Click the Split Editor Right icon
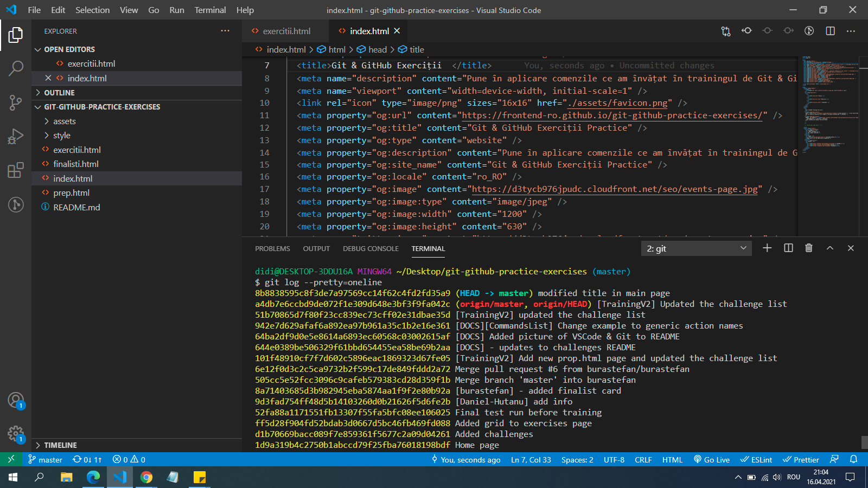 (x=830, y=31)
